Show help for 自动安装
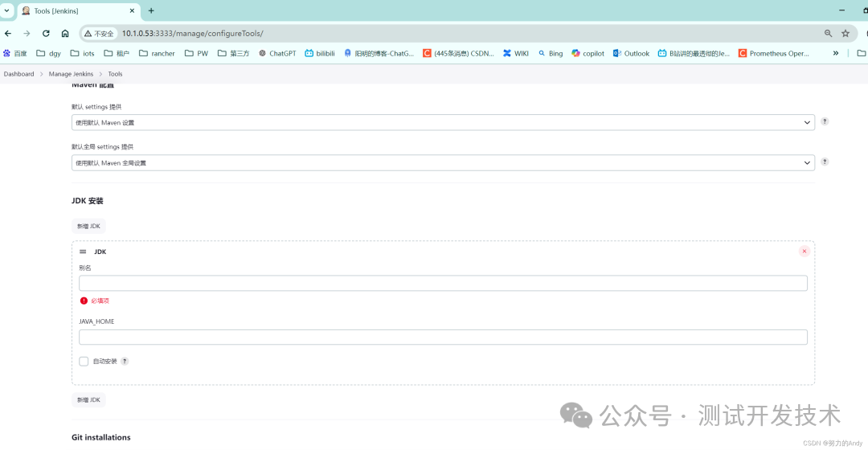The width and height of the screenshot is (868, 450). [x=125, y=361]
